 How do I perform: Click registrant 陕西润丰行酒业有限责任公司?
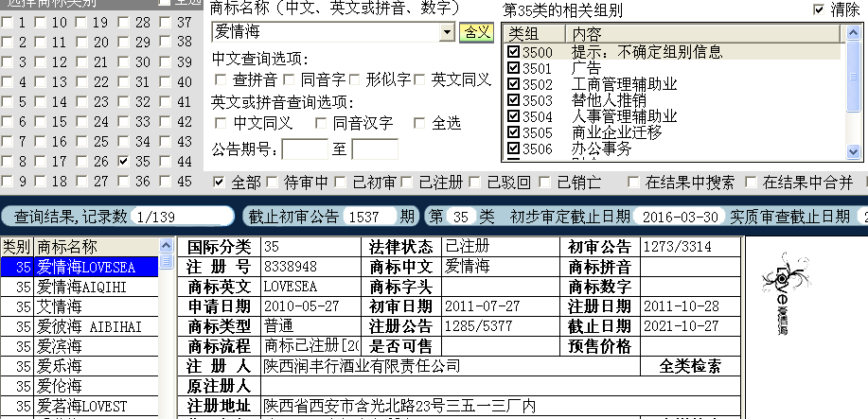450,366
